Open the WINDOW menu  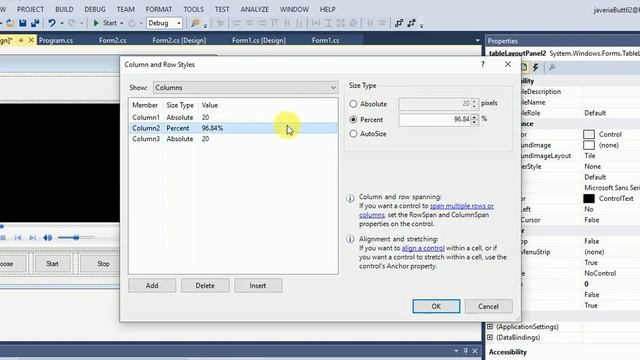tap(294, 9)
